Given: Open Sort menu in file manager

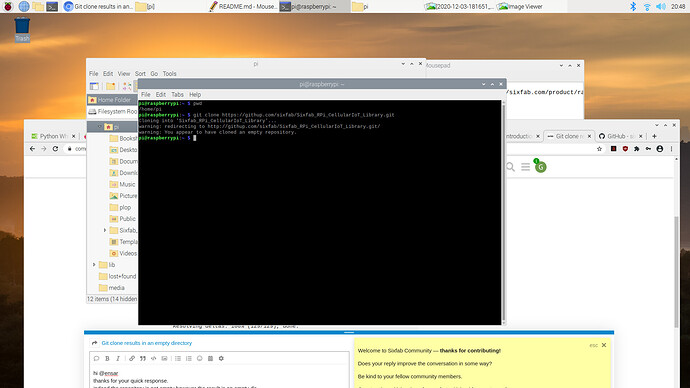Looking at the screenshot, I should pos(140,73).
